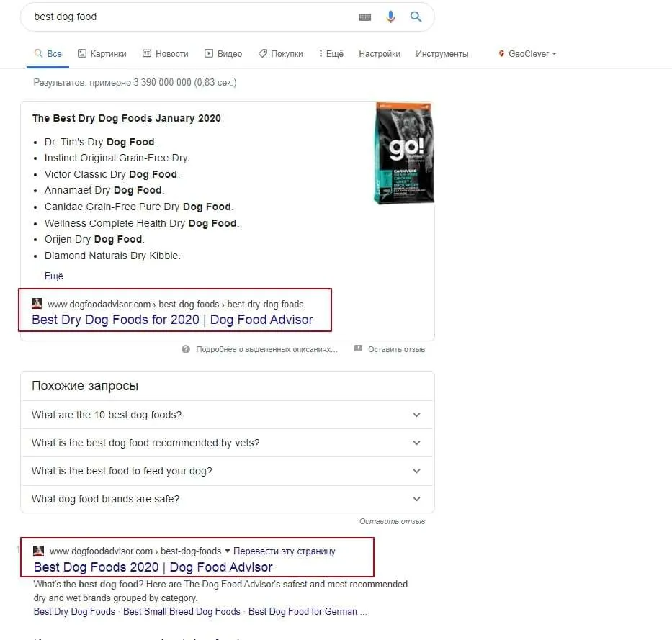Click the help question-mark icon about snippets
The height and width of the screenshot is (640, 672).
pos(186,349)
